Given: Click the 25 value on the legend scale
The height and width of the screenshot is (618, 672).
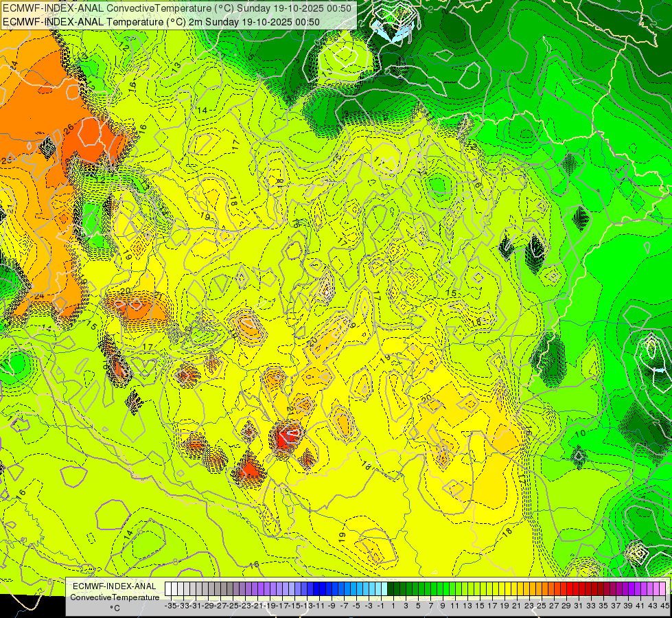Looking at the screenshot, I should [x=542, y=606].
